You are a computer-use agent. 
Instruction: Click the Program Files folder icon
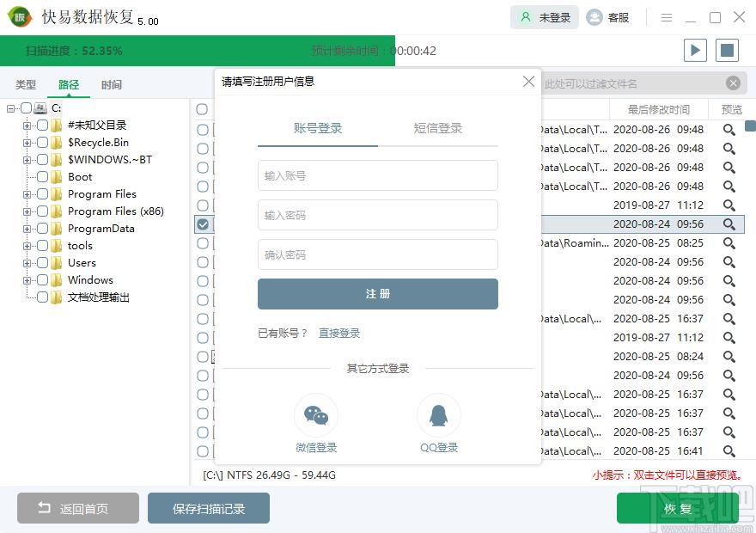pyautogui.click(x=57, y=194)
